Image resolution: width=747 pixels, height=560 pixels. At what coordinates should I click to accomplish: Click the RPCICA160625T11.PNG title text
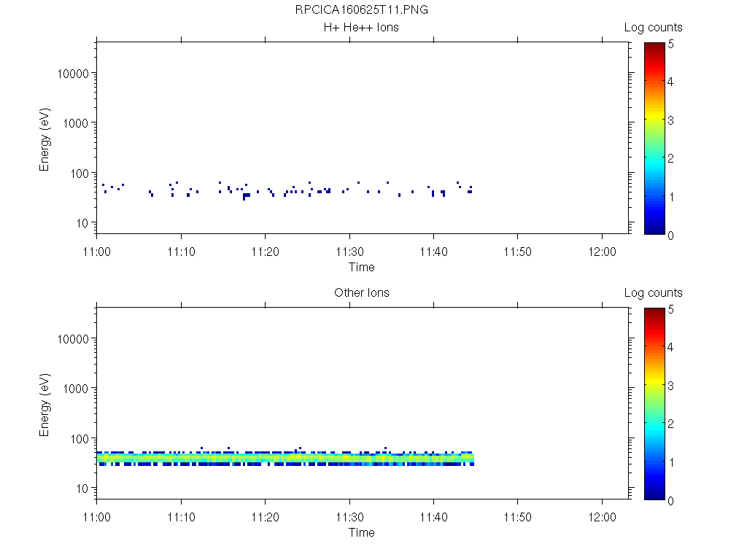point(361,9)
